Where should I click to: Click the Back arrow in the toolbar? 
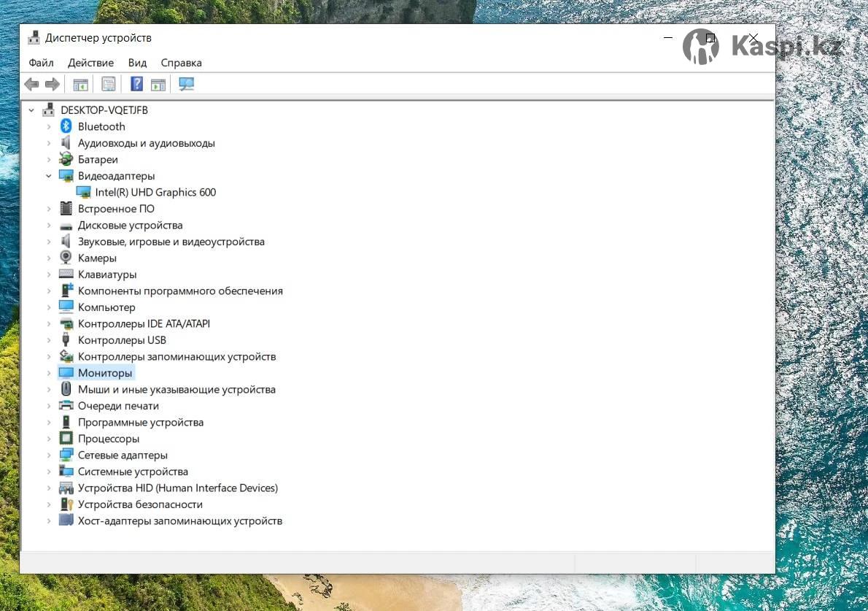[31, 85]
